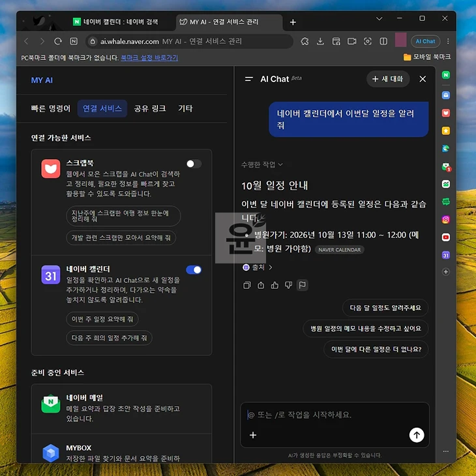This screenshot has height=476, width=476.
Task: Reload the page with the refresh icon
Action: [x=58, y=41]
